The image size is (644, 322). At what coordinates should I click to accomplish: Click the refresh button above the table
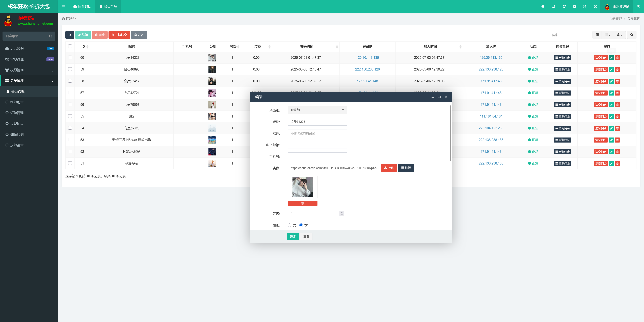pos(70,35)
